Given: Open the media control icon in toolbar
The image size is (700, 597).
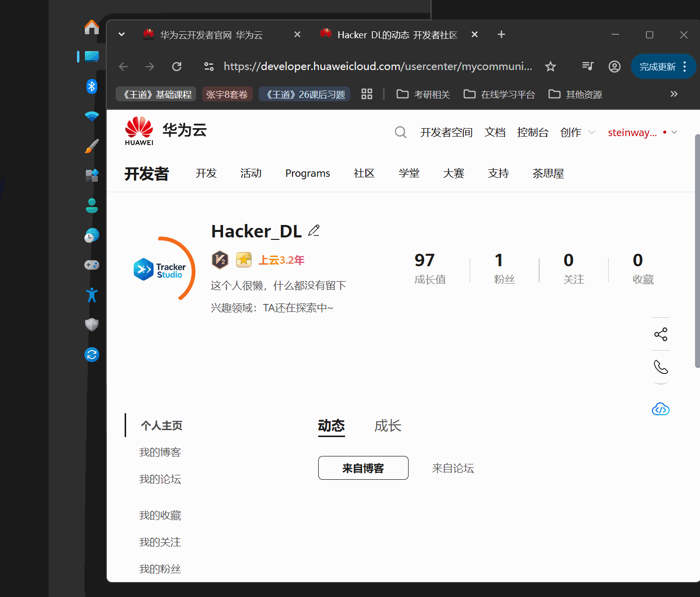Looking at the screenshot, I should tap(588, 66).
